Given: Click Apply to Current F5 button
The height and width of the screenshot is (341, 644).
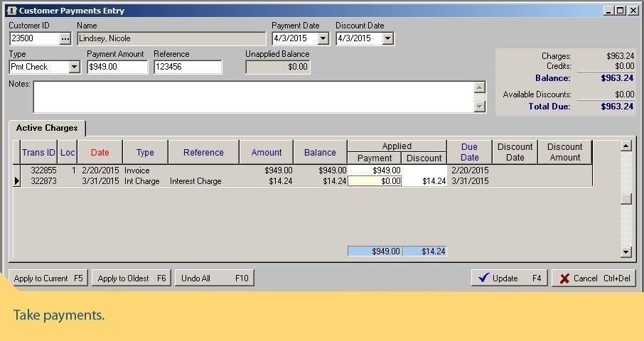Looking at the screenshot, I should 48,278.
